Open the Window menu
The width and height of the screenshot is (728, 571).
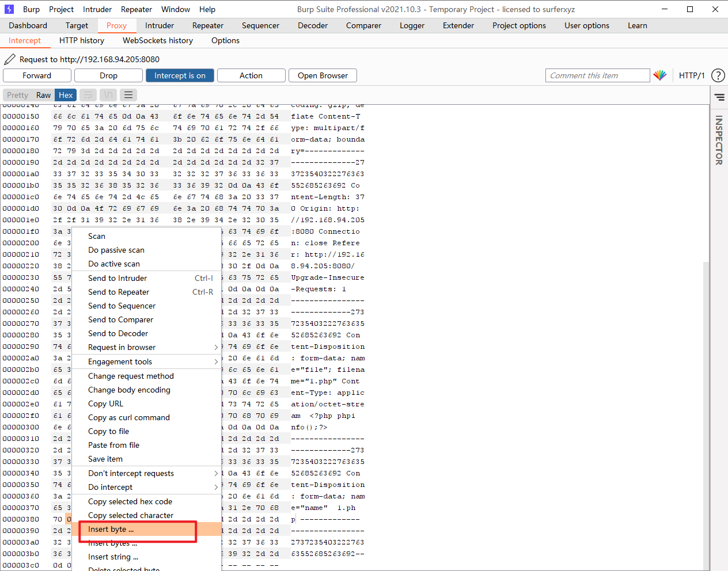pyautogui.click(x=176, y=9)
